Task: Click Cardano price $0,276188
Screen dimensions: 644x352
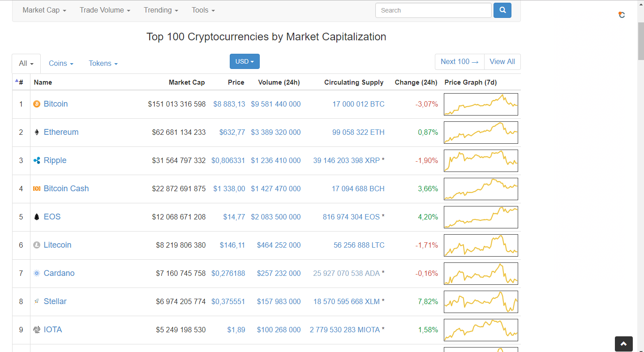Action: tap(228, 273)
